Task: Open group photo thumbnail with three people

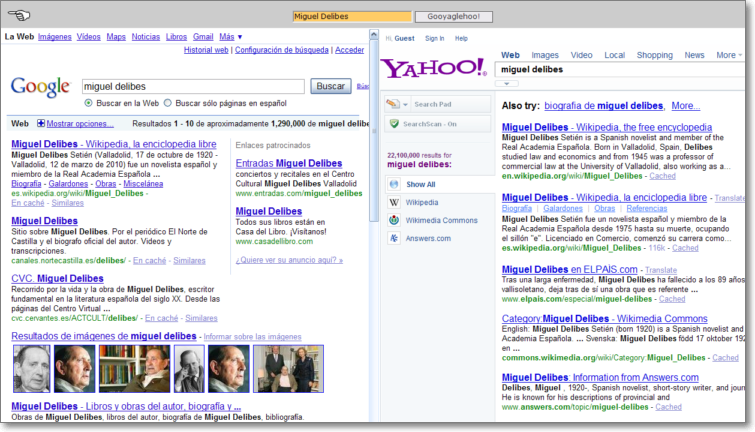Action: click(x=288, y=368)
